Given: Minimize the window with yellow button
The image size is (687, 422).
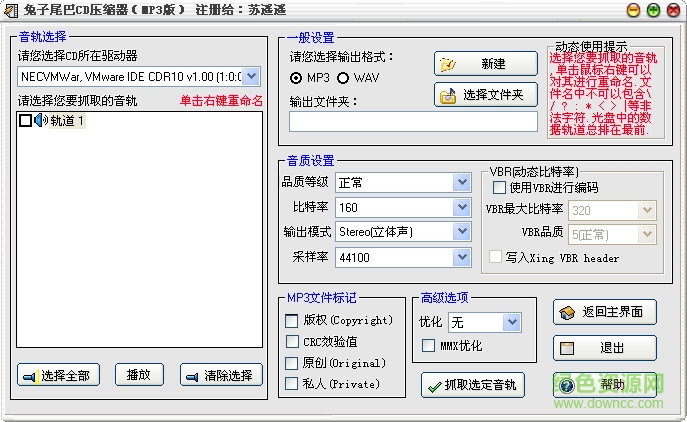Looking at the screenshot, I should 633,10.
